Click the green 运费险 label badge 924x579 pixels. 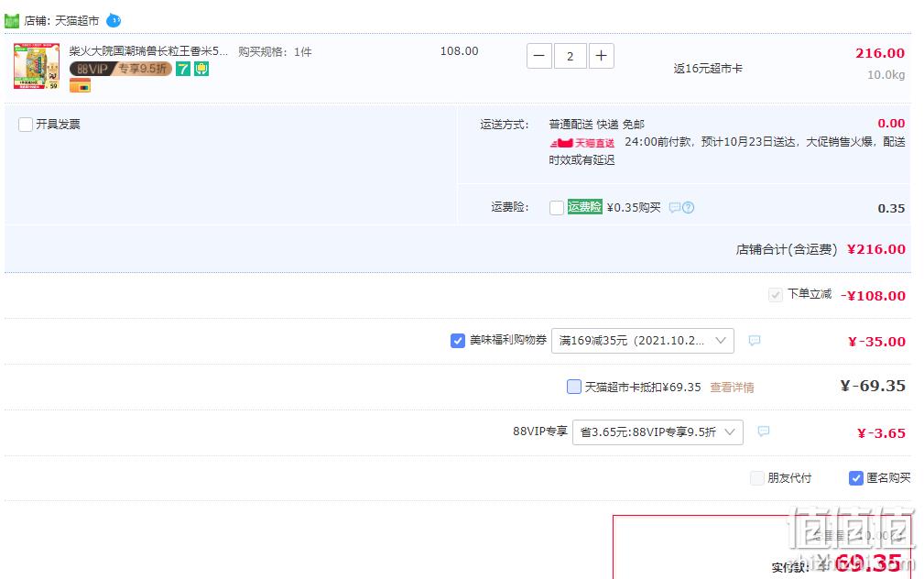[584, 207]
